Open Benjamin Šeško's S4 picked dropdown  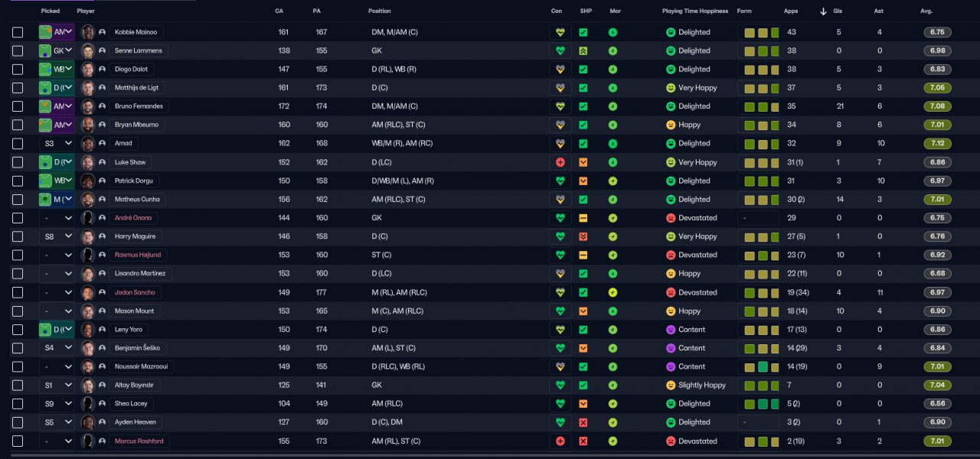point(57,347)
